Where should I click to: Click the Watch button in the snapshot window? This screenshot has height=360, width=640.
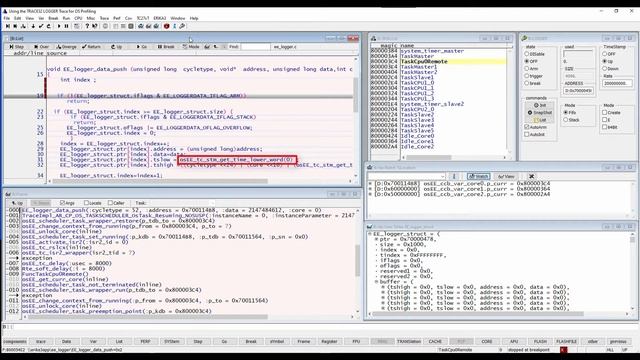478,176
